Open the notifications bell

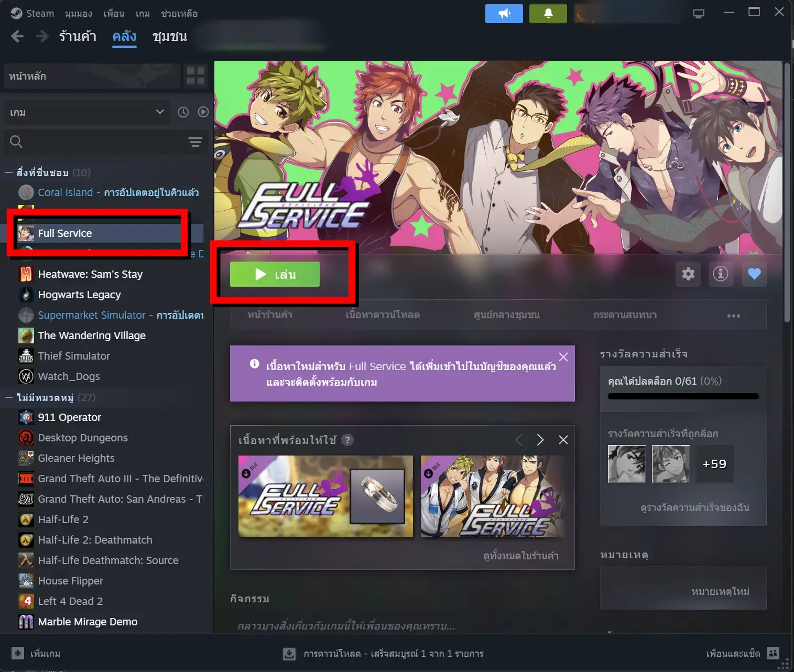pyautogui.click(x=548, y=14)
